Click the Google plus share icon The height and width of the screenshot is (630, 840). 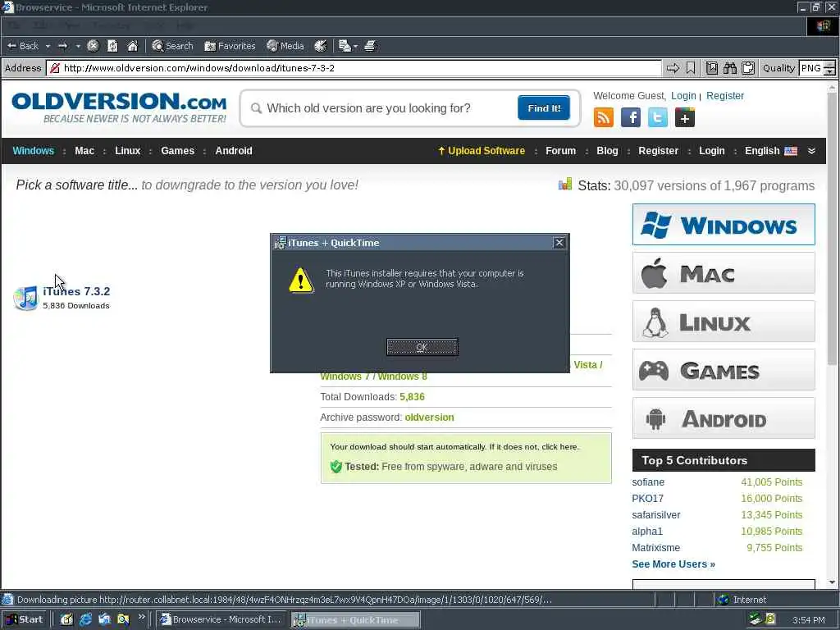click(x=685, y=117)
